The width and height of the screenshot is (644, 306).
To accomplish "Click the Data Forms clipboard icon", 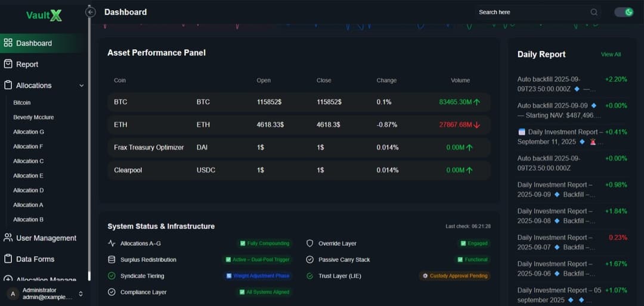I will pyautogui.click(x=8, y=259).
